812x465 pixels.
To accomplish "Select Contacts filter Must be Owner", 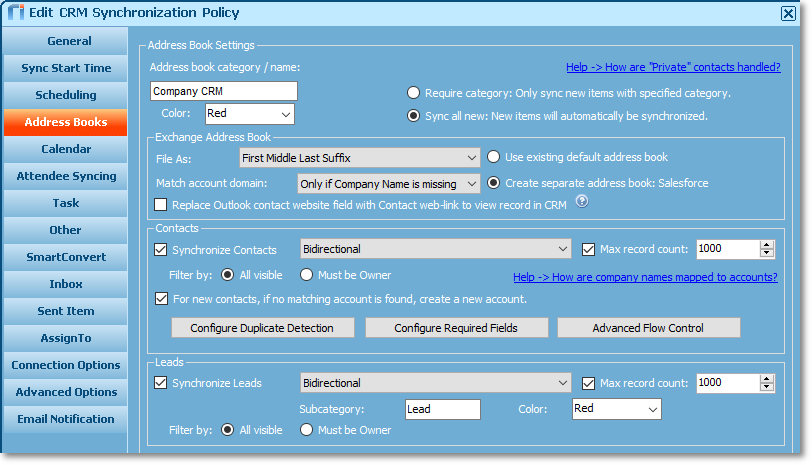I will coord(307,275).
